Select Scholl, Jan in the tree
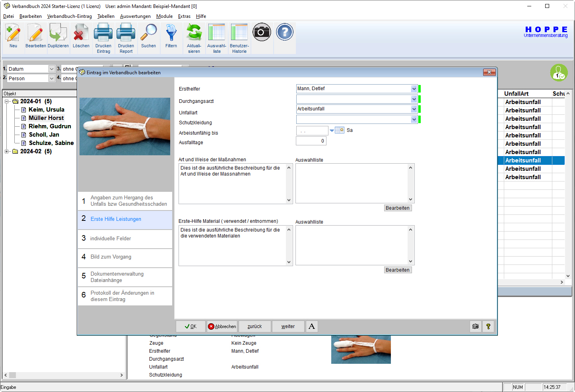This screenshot has height=392, width=575. (x=44, y=135)
